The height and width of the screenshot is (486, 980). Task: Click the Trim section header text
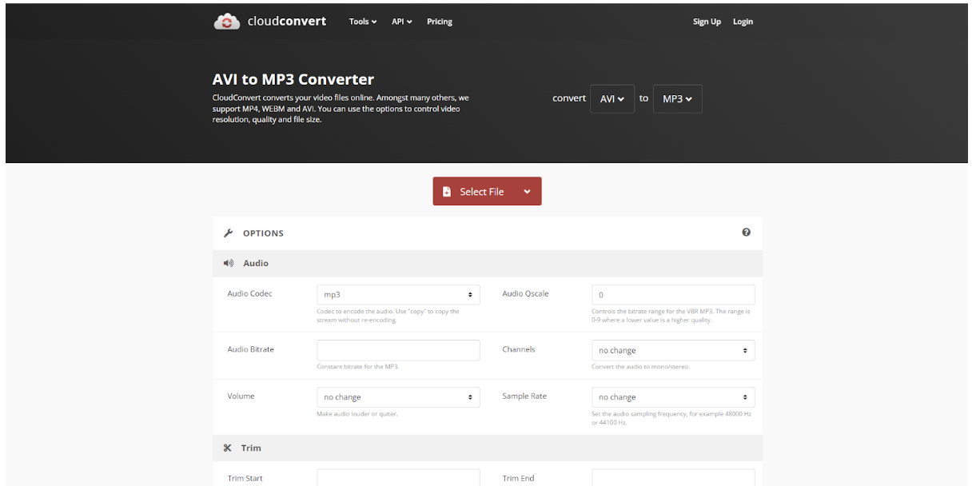tap(251, 448)
